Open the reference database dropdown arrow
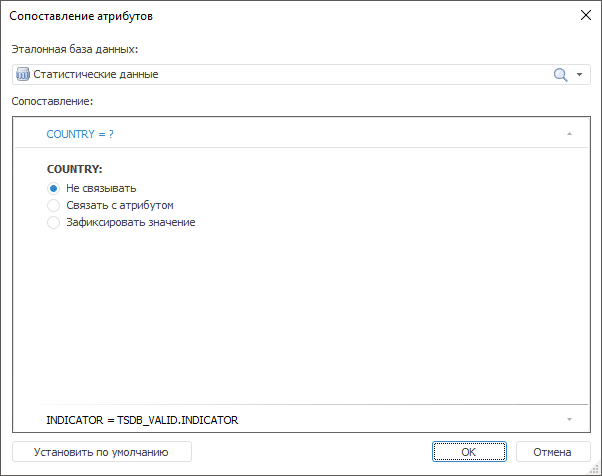 (579, 74)
